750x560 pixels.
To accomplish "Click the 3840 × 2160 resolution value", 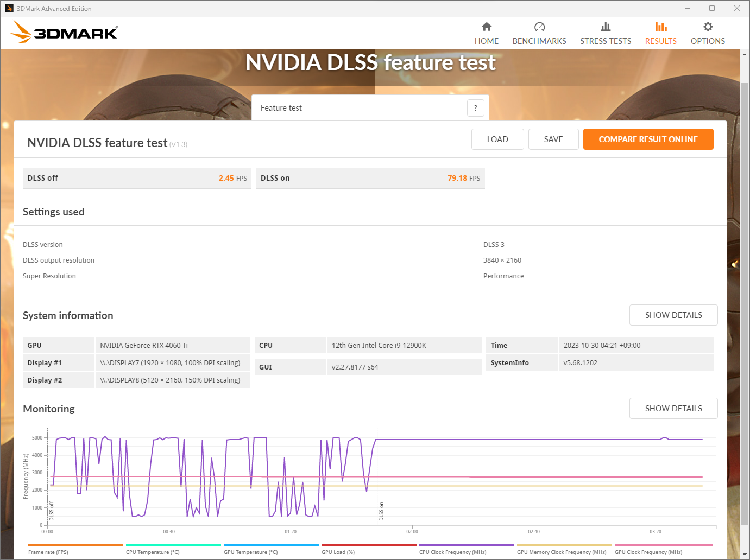I will tap(502, 260).
